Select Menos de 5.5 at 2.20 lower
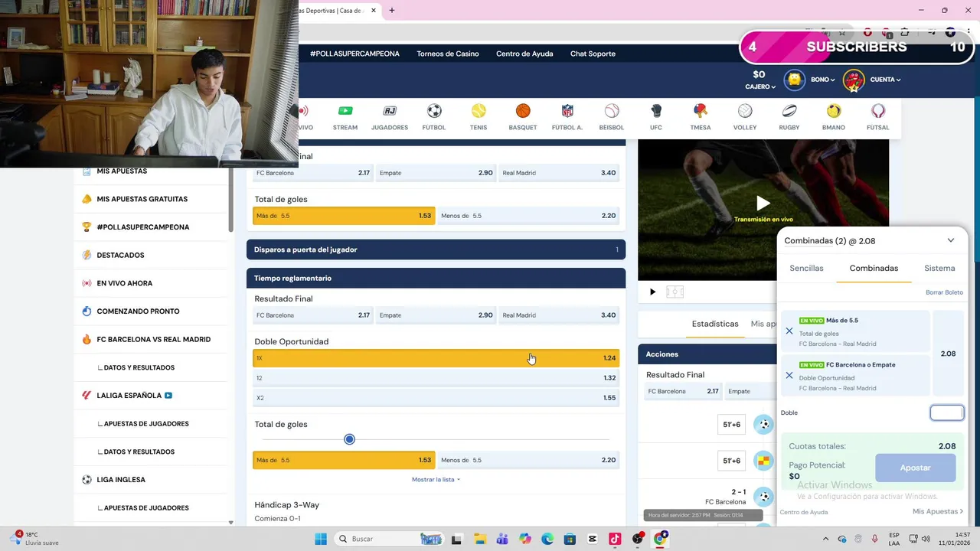This screenshot has width=980, height=551. click(x=528, y=460)
